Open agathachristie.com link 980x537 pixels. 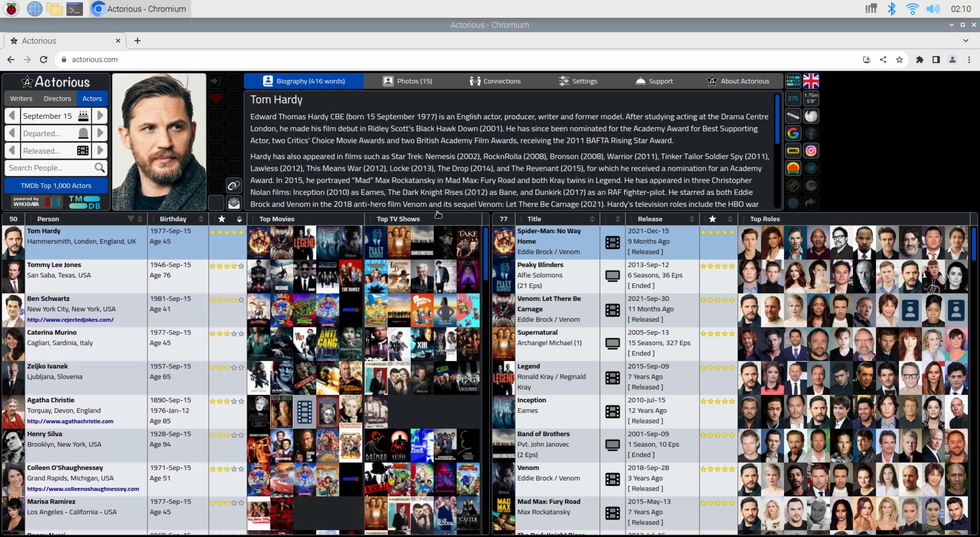pyautogui.click(x=70, y=421)
